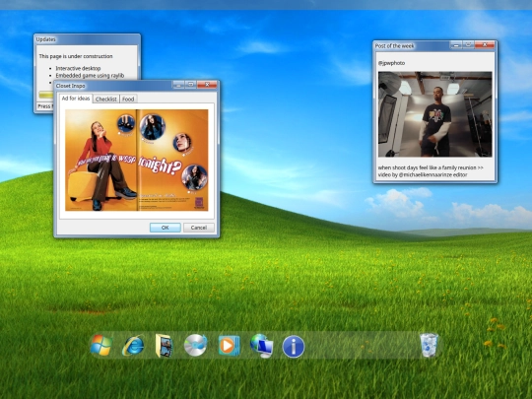Click 'Embedded game using raylib' bullet
Image resolution: width=532 pixels, height=399 pixels.
coord(90,75)
